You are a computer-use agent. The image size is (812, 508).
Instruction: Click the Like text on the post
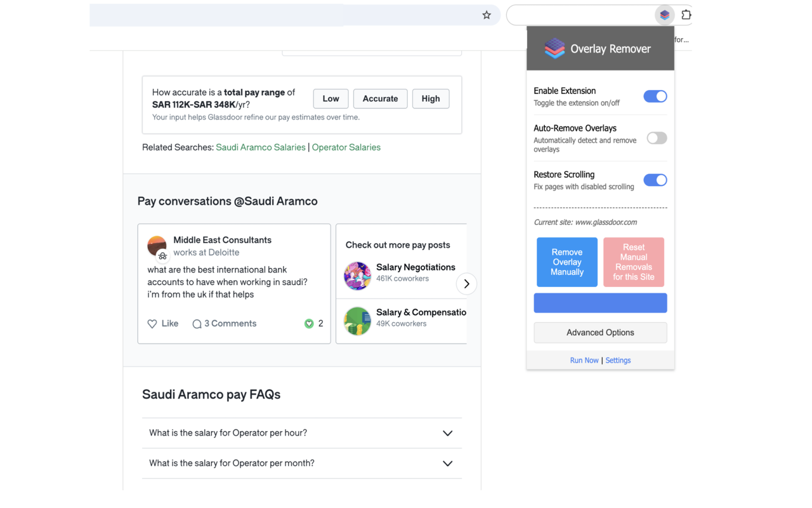tap(170, 324)
